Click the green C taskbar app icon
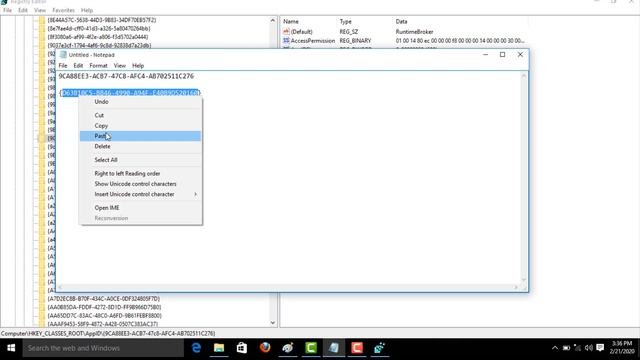 (311, 348)
